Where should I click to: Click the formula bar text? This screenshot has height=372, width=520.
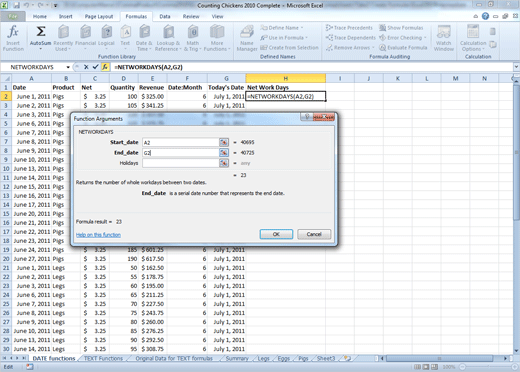(148, 67)
